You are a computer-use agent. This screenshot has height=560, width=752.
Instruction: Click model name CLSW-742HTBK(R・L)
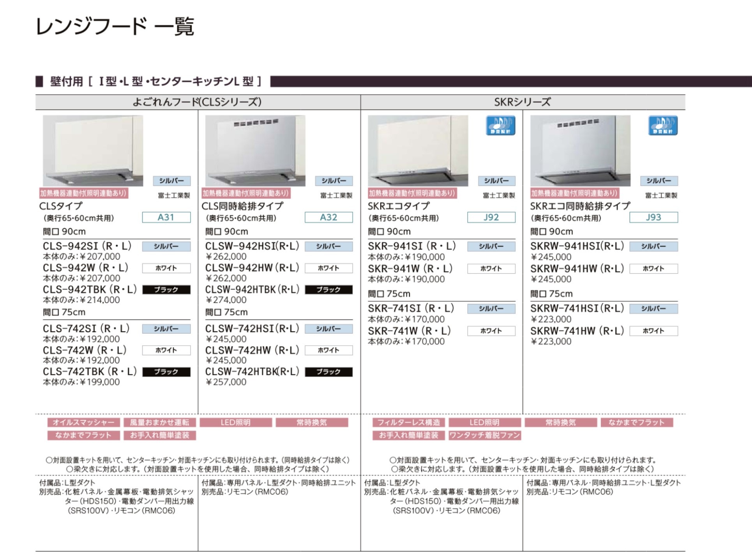tap(252, 372)
